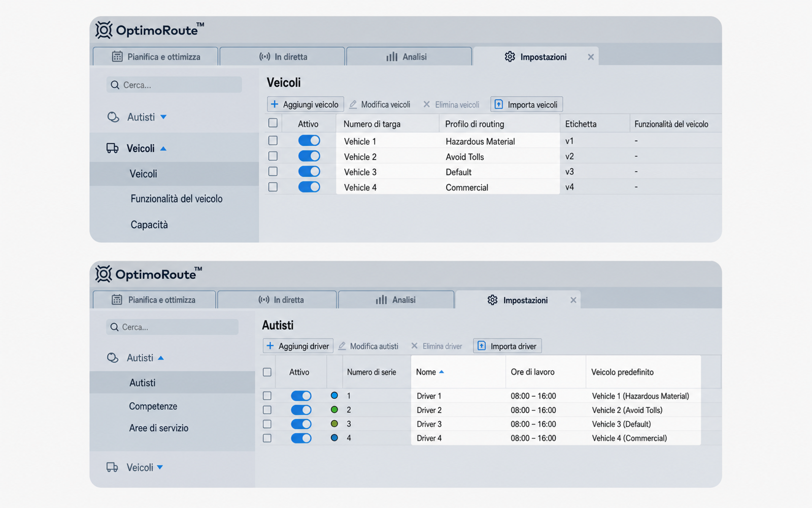
Task: Click magnifier icon in lower search box
Action: [x=114, y=327]
